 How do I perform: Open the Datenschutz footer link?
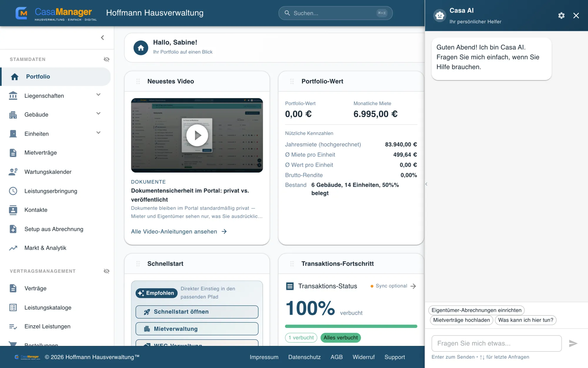[x=304, y=357]
